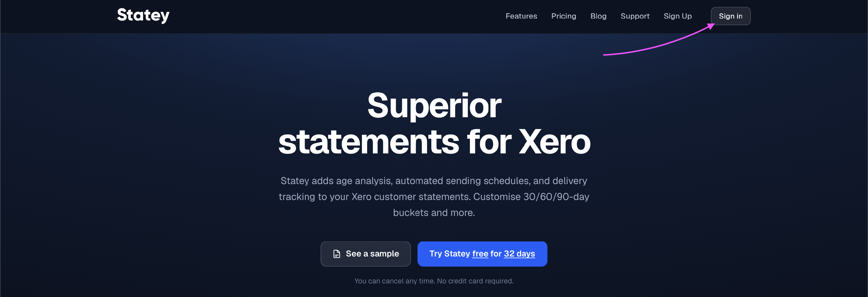Image resolution: width=868 pixels, height=297 pixels.
Task: Click the document icon on See a sample
Action: coord(336,254)
